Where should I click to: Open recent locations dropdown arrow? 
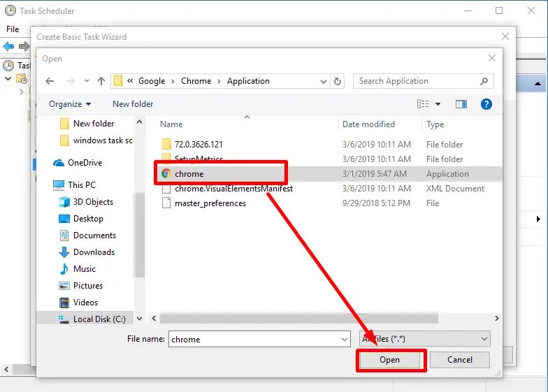[87, 81]
